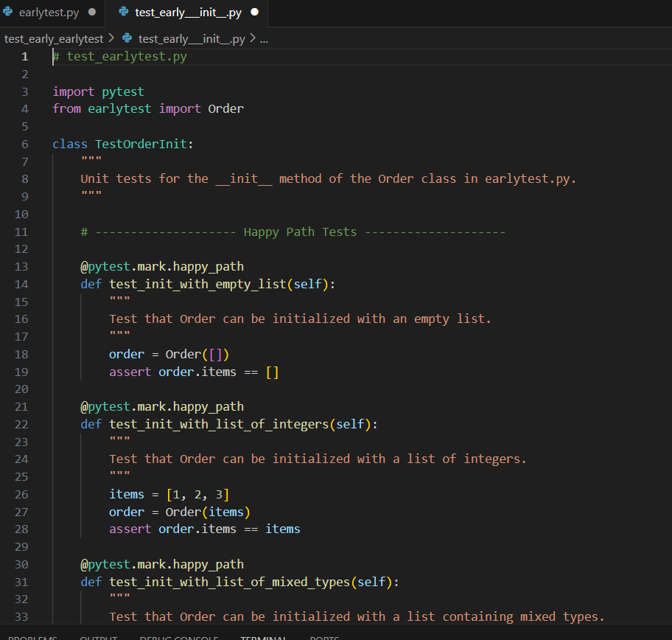Click '@pytest.mark.happy_path' decorator on line 30

[162, 565]
